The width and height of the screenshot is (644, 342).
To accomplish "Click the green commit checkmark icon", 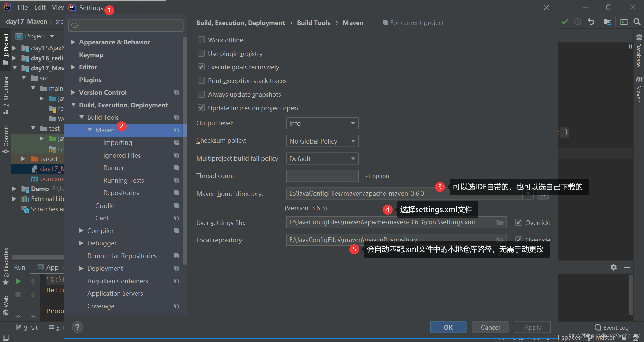I will tap(565, 22).
